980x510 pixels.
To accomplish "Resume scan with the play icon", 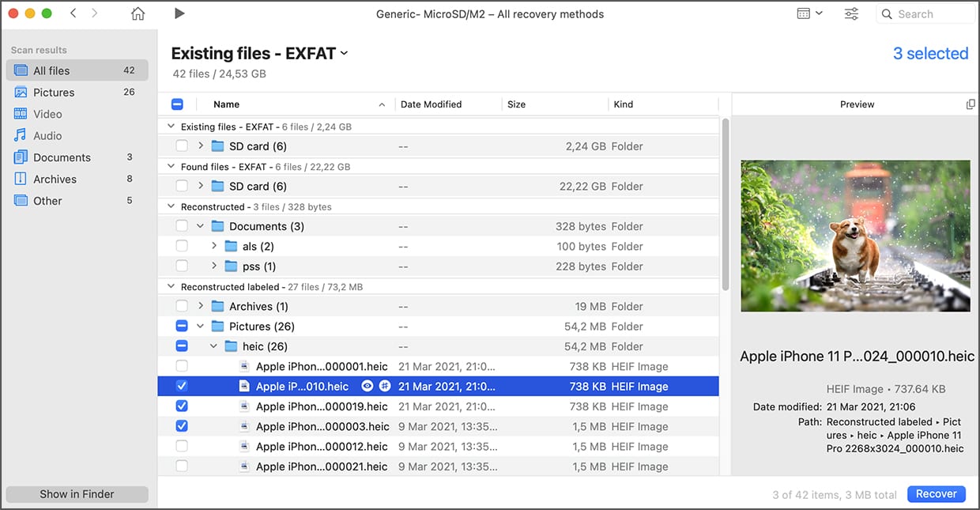I will [x=179, y=13].
